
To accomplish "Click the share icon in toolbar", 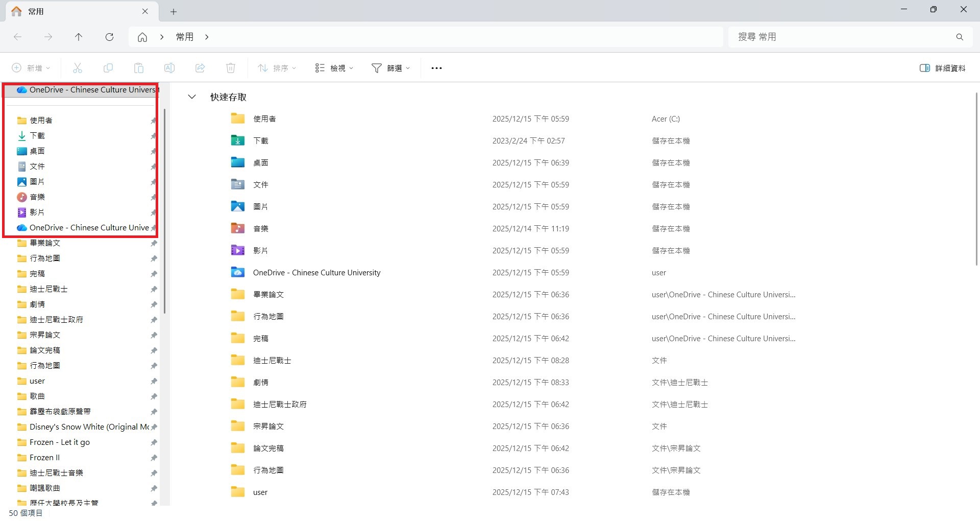I will 200,68.
